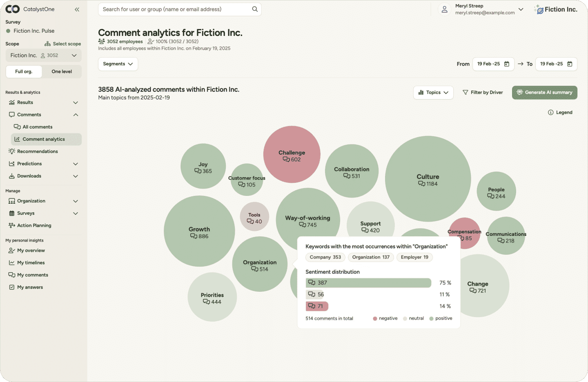588x382 pixels.
Task: Open the Topics dropdown
Action: [433, 93]
